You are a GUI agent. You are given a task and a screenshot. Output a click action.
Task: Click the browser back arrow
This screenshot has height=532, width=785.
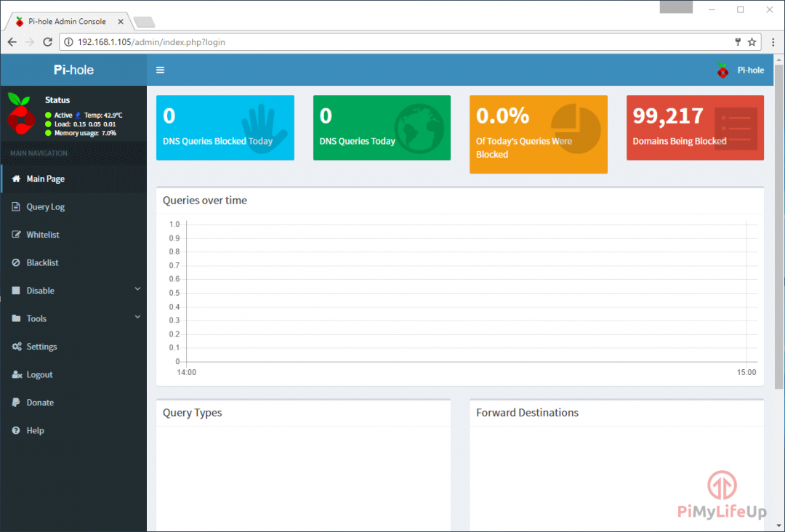(12, 42)
